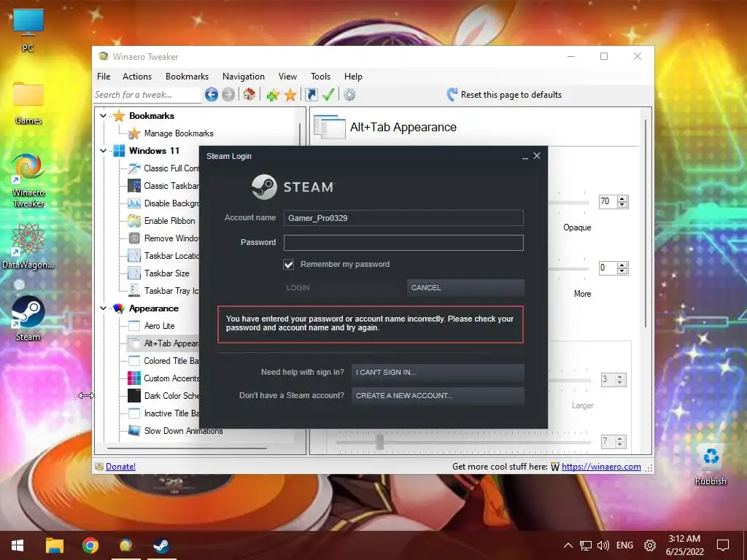747x560 pixels.
Task: Click the Enable Ribbon item icon
Action: click(134, 220)
